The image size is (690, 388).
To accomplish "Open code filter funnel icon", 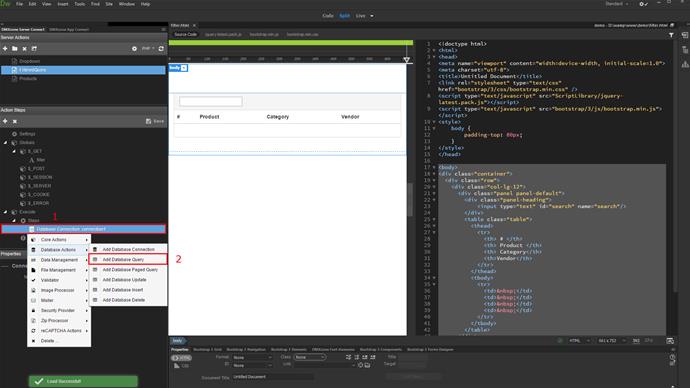I will (671, 35).
